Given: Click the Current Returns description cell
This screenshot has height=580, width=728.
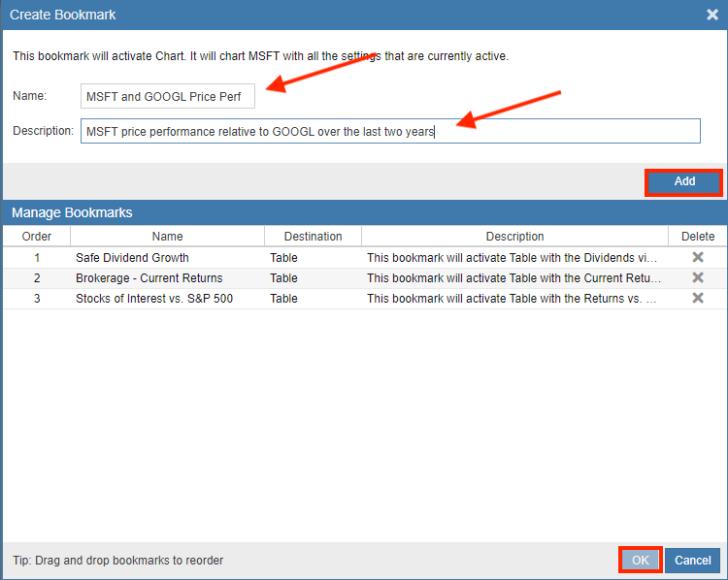Looking at the screenshot, I should (513, 278).
